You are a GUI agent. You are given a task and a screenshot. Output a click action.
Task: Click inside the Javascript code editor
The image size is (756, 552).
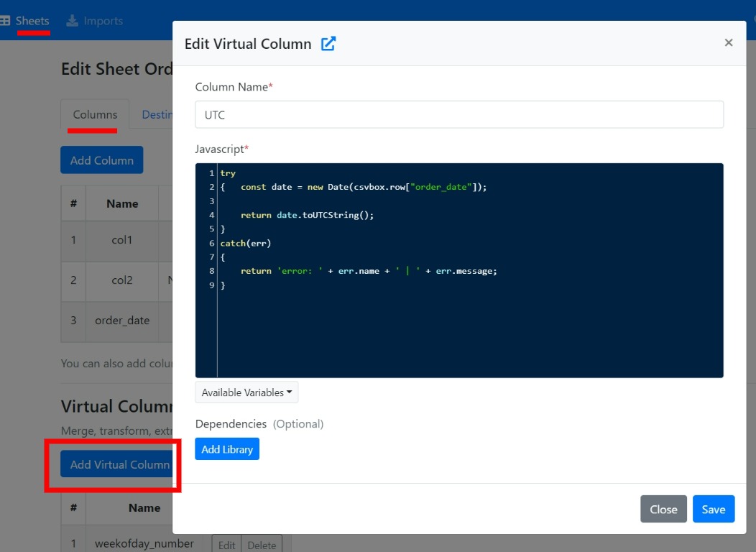459,270
